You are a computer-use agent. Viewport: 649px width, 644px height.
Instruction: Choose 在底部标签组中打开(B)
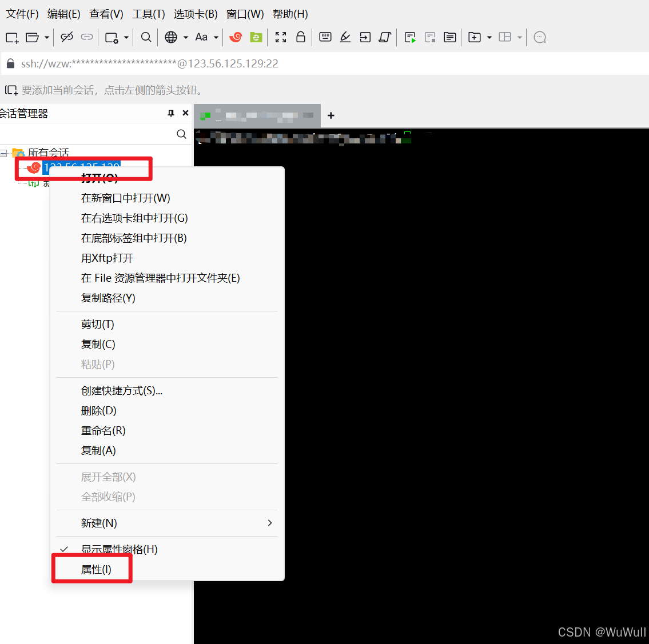point(167,238)
